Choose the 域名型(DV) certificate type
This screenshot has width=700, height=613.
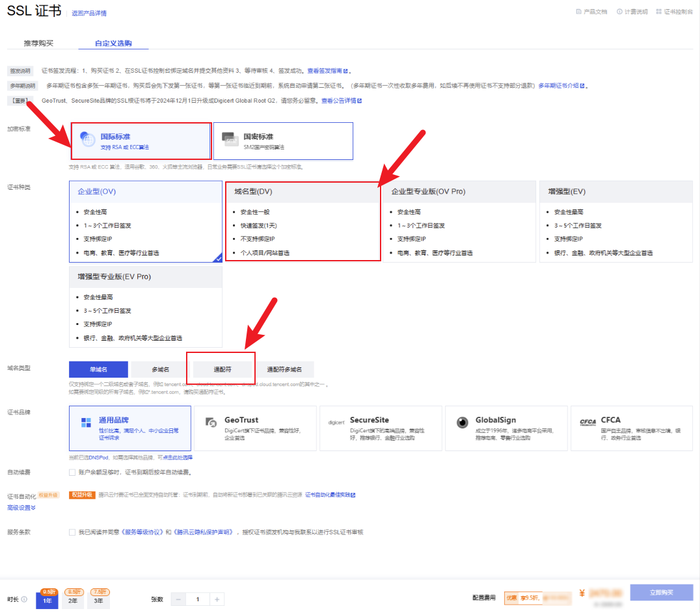(303, 221)
